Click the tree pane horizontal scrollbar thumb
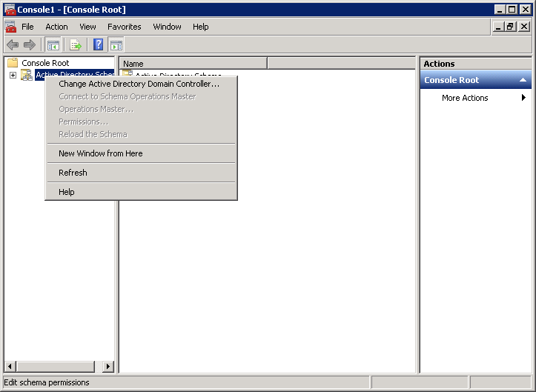 click(x=55, y=366)
